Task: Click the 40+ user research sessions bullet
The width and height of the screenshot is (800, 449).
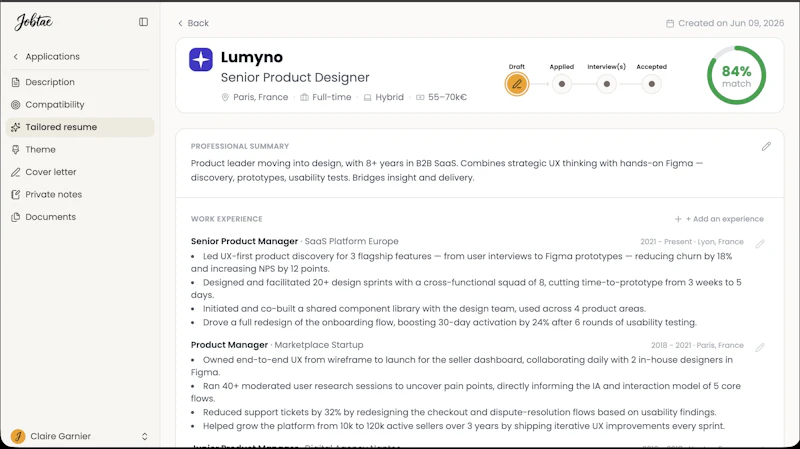Action: [466, 392]
